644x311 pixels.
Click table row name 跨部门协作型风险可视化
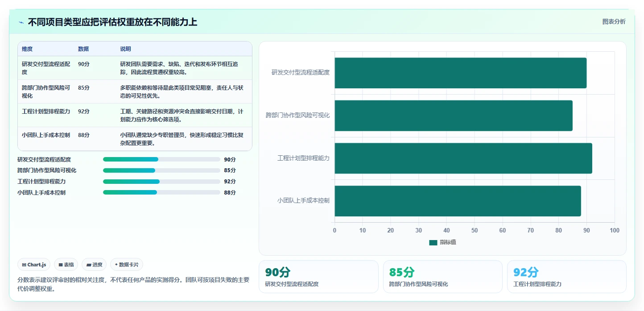click(x=46, y=91)
